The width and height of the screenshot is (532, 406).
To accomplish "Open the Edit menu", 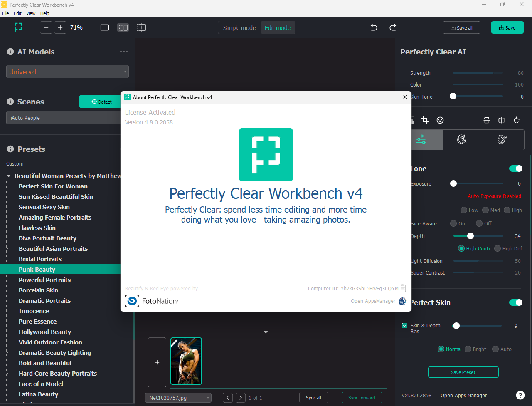I will pos(17,13).
